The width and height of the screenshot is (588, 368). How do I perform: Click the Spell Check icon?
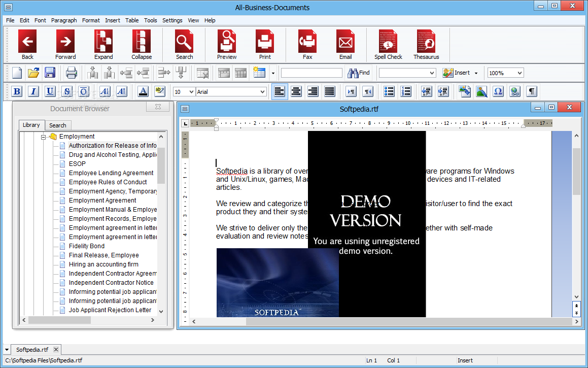(x=388, y=42)
